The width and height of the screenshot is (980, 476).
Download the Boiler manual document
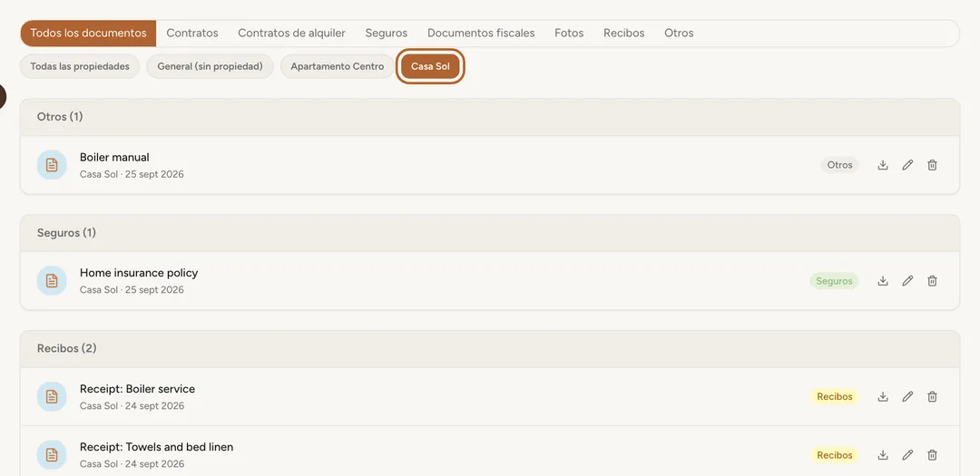883,165
